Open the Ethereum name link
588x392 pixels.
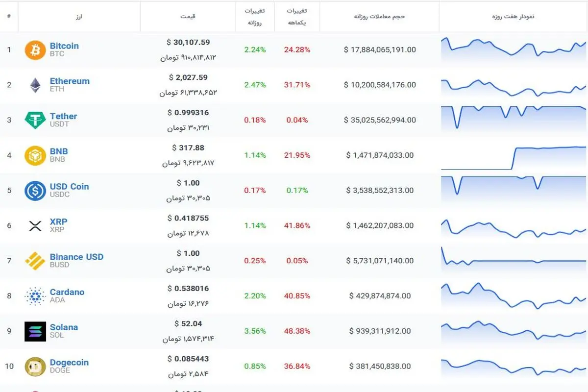(x=70, y=81)
